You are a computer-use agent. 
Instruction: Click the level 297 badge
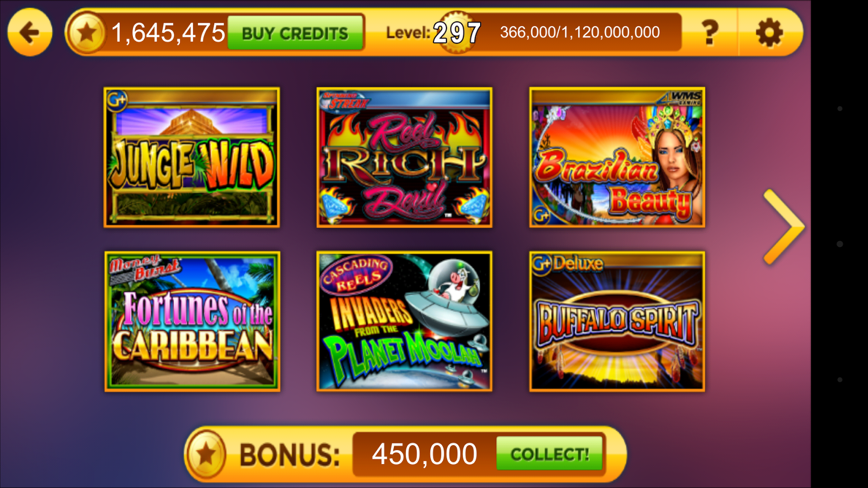[457, 33]
